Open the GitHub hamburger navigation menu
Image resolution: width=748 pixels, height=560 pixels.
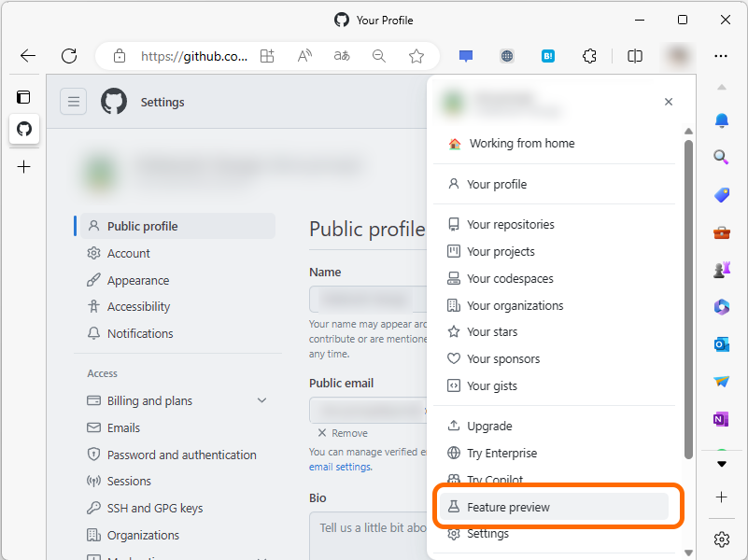(74, 102)
